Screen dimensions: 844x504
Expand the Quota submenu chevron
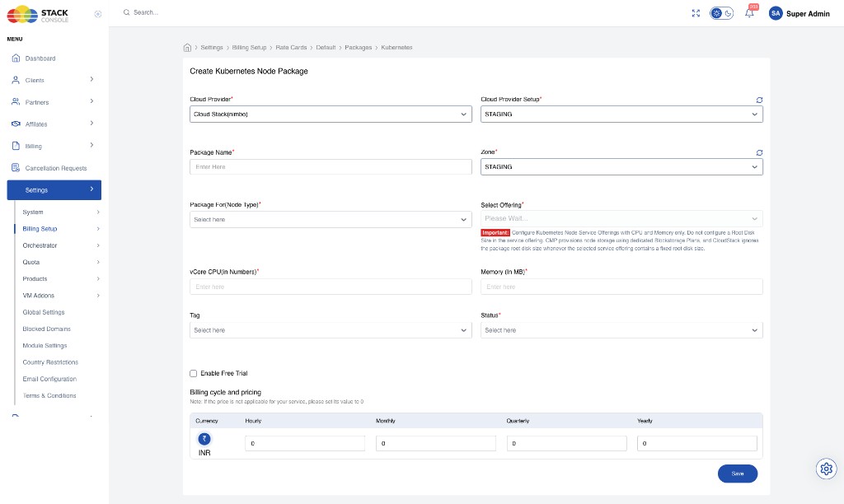(98, 263)
